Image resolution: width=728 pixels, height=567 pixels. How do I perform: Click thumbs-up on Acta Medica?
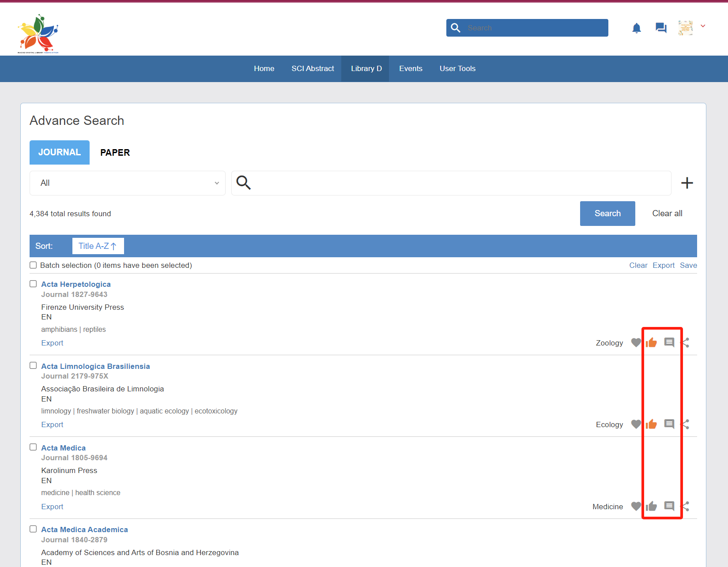[651, 506]
